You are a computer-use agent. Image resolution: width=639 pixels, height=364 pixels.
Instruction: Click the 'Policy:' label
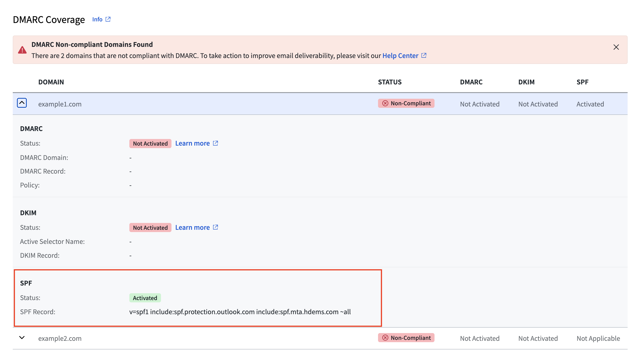point(30,185)
